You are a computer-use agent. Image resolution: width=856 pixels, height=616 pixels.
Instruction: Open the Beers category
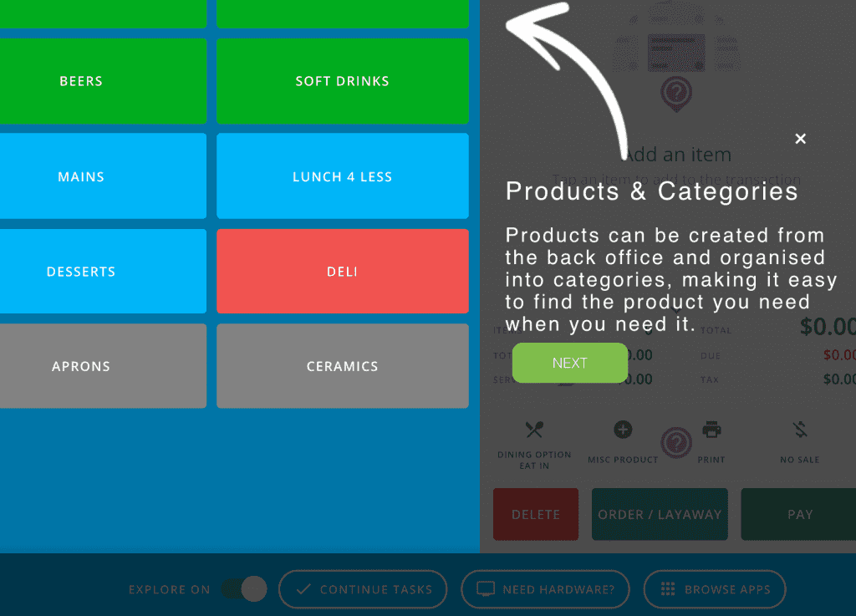tap(81, 81)
